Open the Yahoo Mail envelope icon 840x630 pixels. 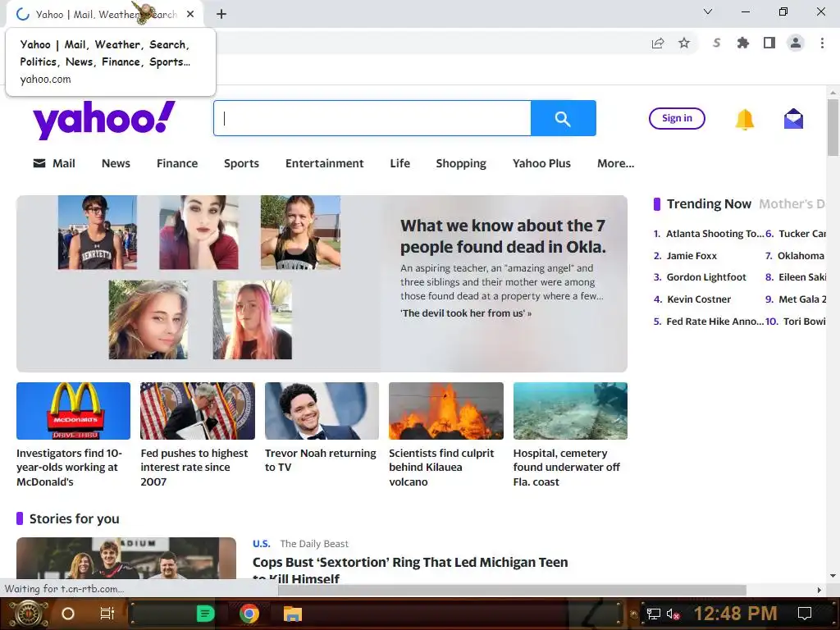793,119
